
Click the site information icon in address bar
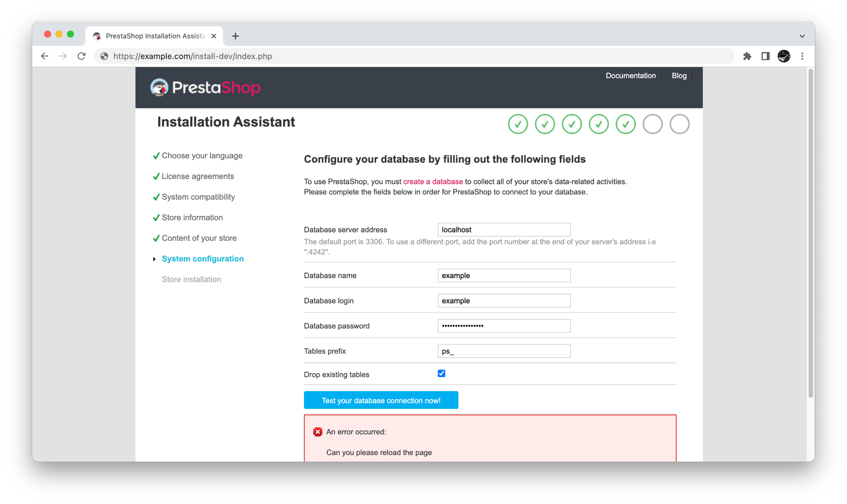pyautogui.click(x=105, y=56)
